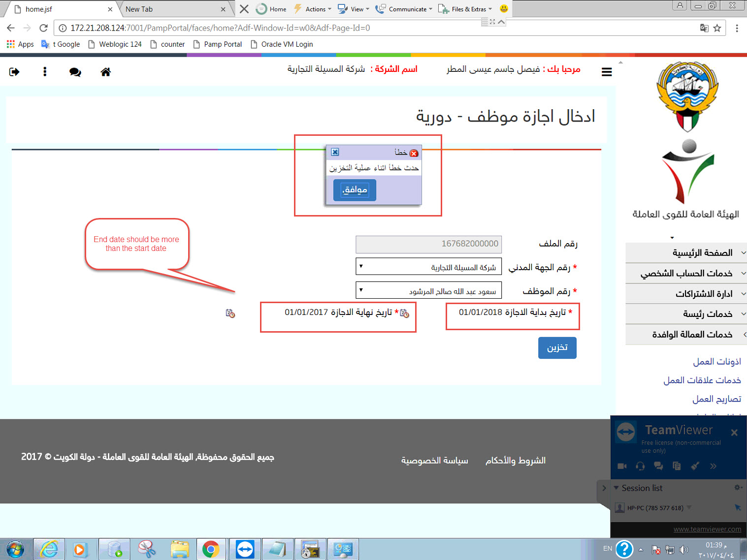Open the اذونات العمل link
This screenshot has width=747, height=560.
717,362
